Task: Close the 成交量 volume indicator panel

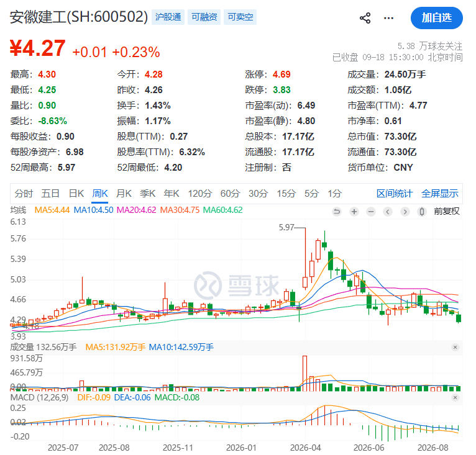Action: point(455,347)
